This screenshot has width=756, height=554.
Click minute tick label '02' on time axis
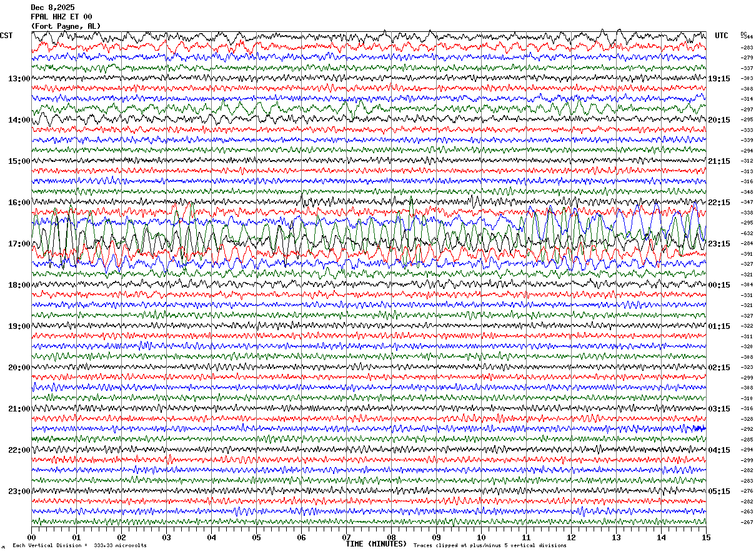click(x=121, y=538)
